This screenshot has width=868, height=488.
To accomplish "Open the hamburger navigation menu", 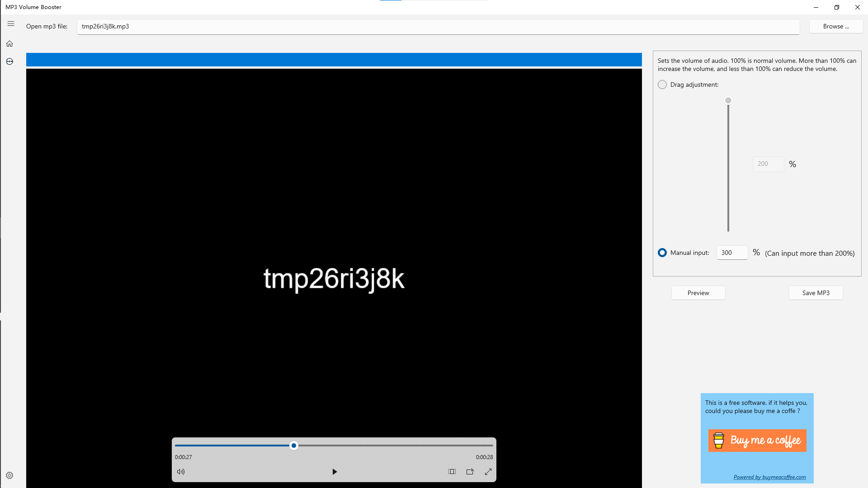I will pos(11,24).
